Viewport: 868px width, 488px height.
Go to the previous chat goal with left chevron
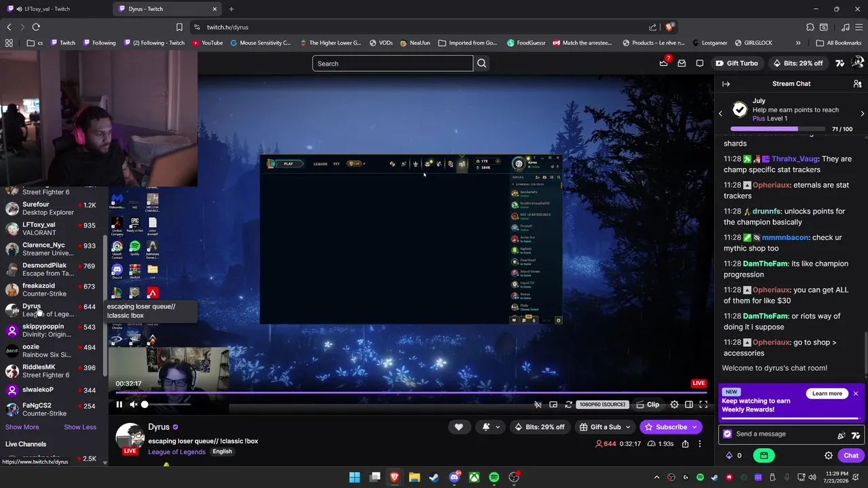[x=720, y=114]
